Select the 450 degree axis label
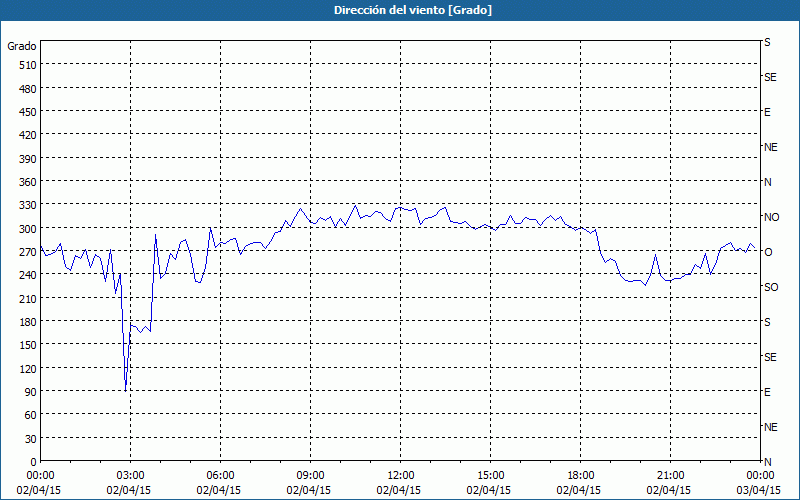The height and width of the screenshot is (500, 800). (28, 112)
